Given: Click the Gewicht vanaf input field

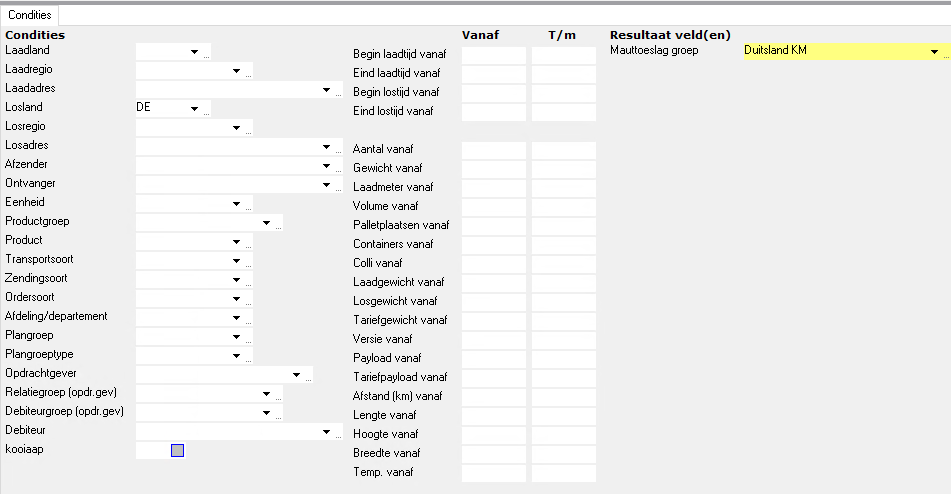Looking at the screenshot, I should (493, 169).
